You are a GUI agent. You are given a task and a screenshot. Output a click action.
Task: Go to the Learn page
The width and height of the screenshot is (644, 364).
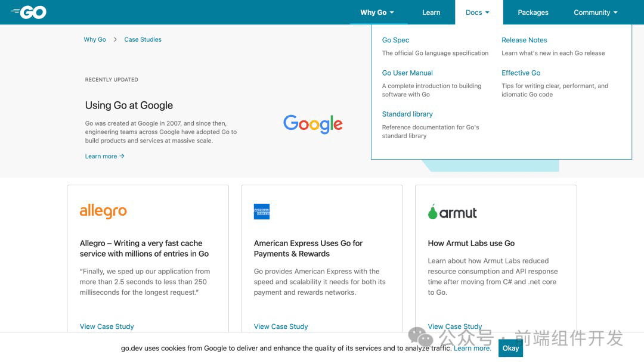431,13
